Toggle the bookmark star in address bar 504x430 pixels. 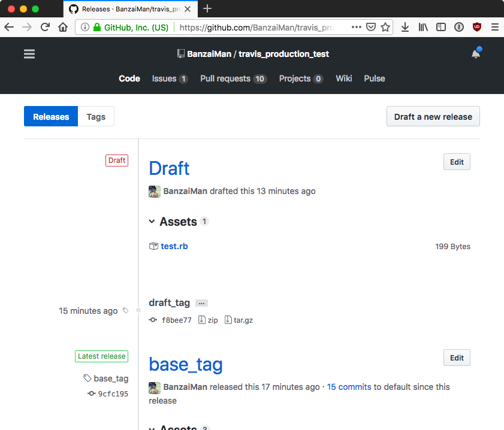[x=386, y=27]
